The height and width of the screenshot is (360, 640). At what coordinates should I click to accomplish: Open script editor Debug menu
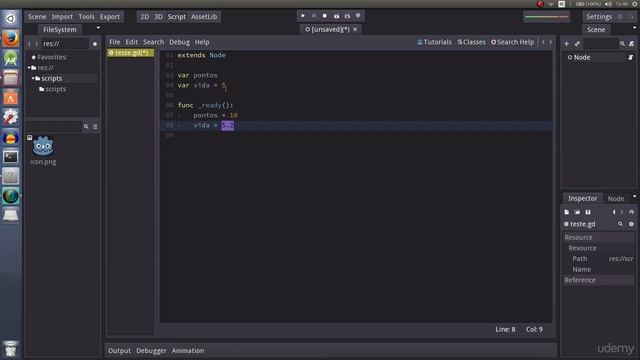point(179,42)
